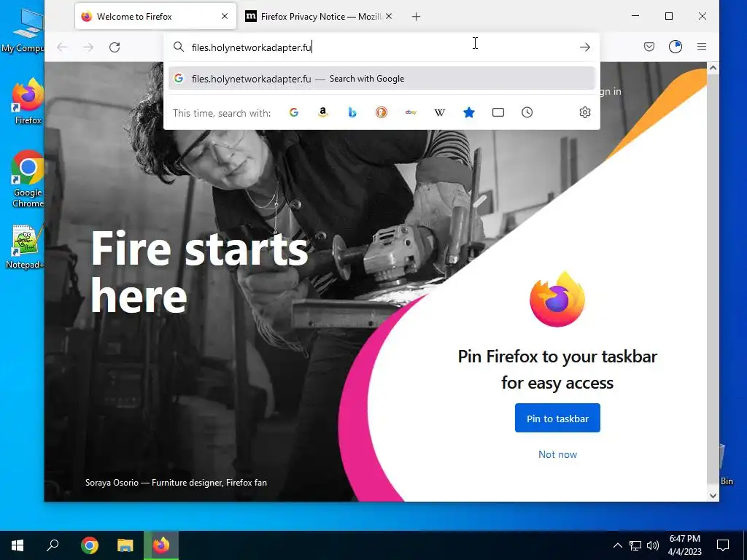
Task: Go forward one page
Action: coord(88,47)
